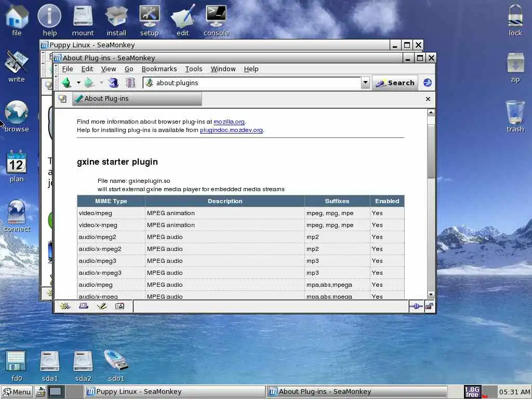This screenshot has height=399, width=532.
Task: Open the Window menu
Action: pos(223,69)
